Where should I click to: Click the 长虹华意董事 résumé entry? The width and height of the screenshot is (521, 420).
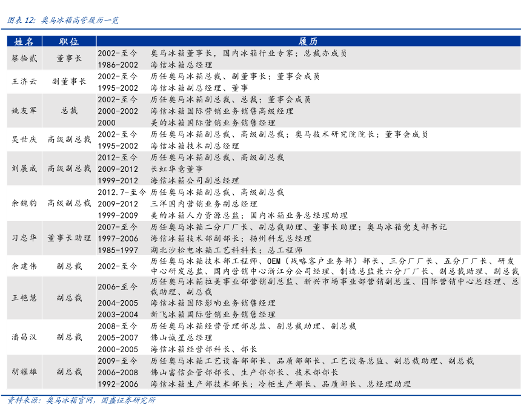click(176, 169)
